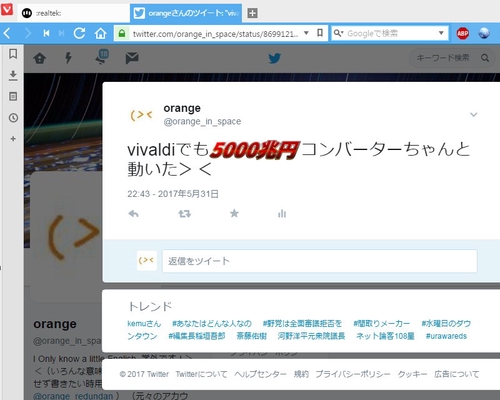Click the rewind to first page button

46,33
